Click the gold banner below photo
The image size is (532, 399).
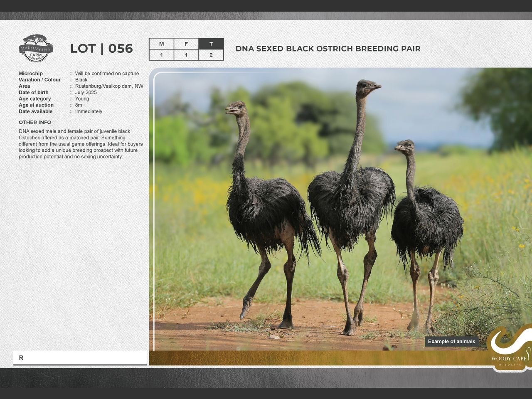[316, 358]
